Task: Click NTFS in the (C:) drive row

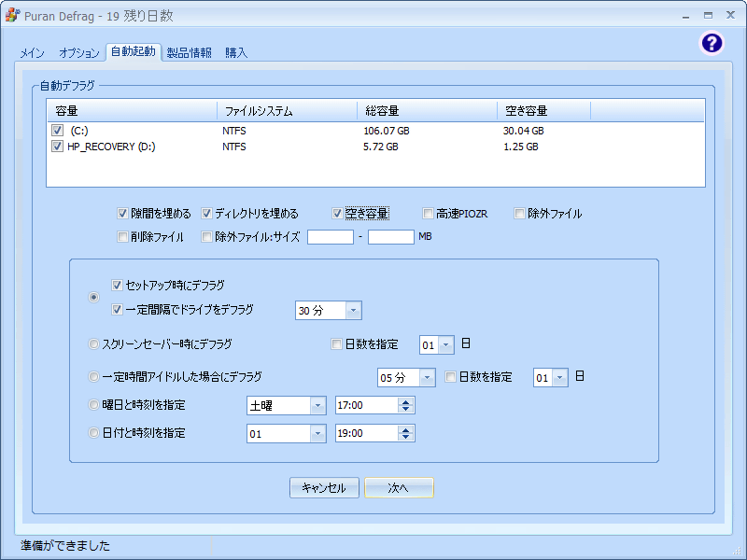Action: point(234,131)
